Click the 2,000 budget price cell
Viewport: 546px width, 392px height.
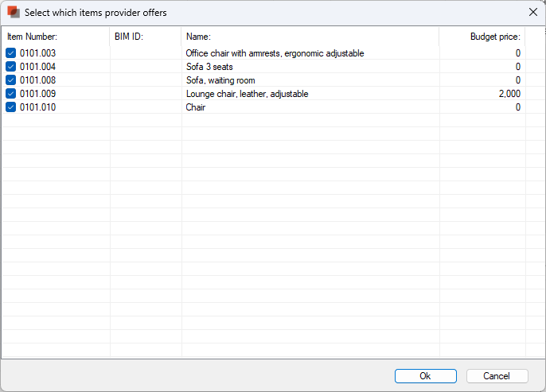[x=509, y=94]
